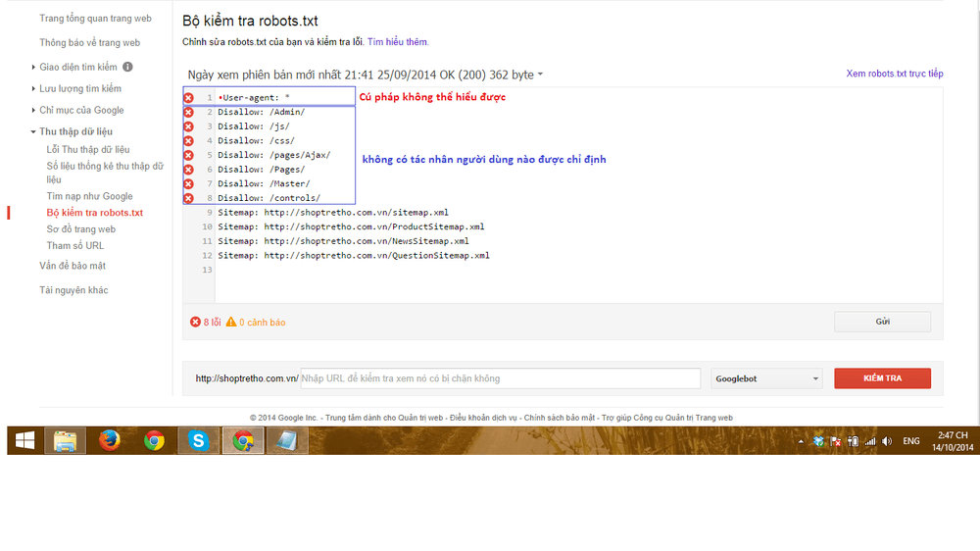Click the URL test input field
Screen dimensions: 980x551
(500, 378)
